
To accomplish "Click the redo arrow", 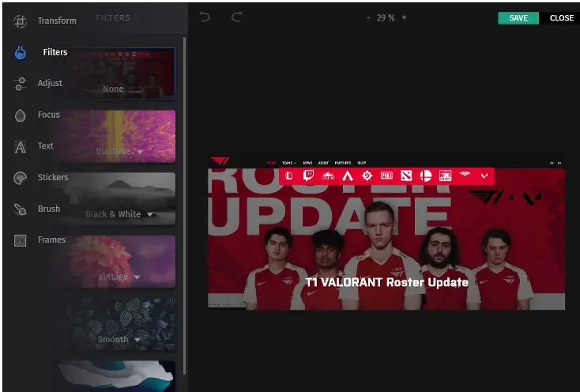I will coord(236,17).
